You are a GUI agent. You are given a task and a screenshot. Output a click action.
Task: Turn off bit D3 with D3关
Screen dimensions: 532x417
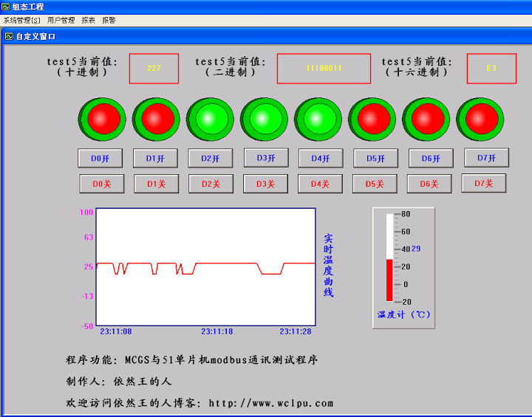tap(266, 184)
